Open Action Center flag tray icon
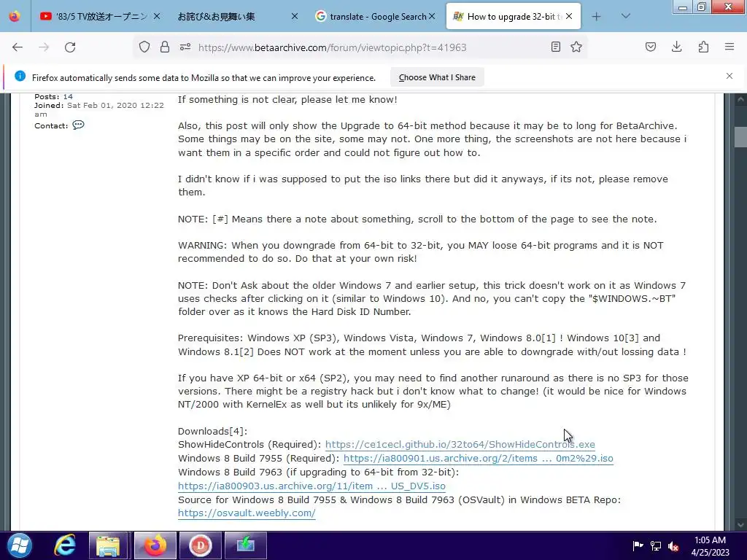 638,545
